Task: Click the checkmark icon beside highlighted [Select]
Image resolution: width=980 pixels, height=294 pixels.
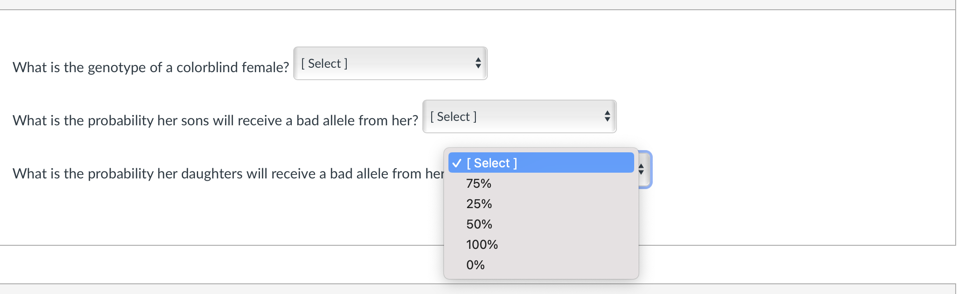Action: click(457, 163)
